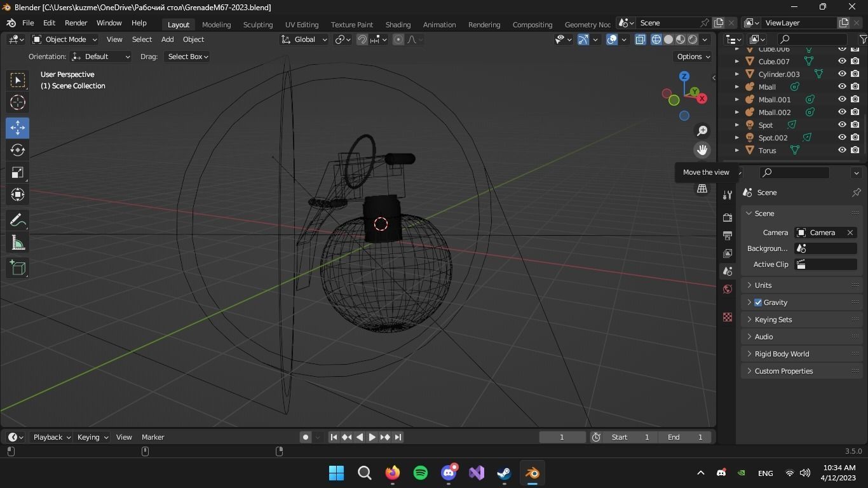Open the Tool properties tab
Image resolution: width=868 pixels, height=488 pixels.
[728, 195]
